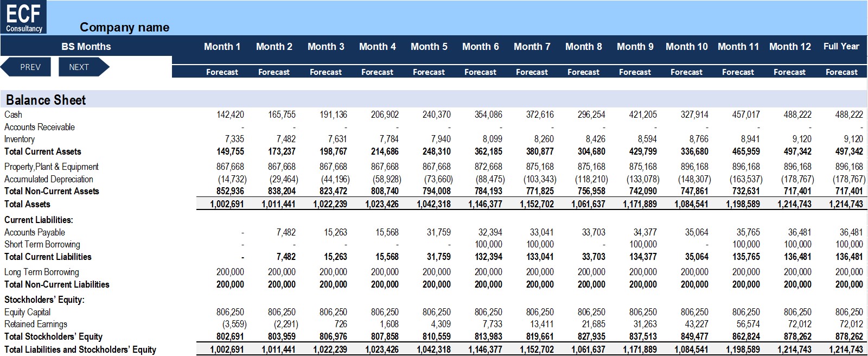Select the Full Year column header

[x=841, y=47]
